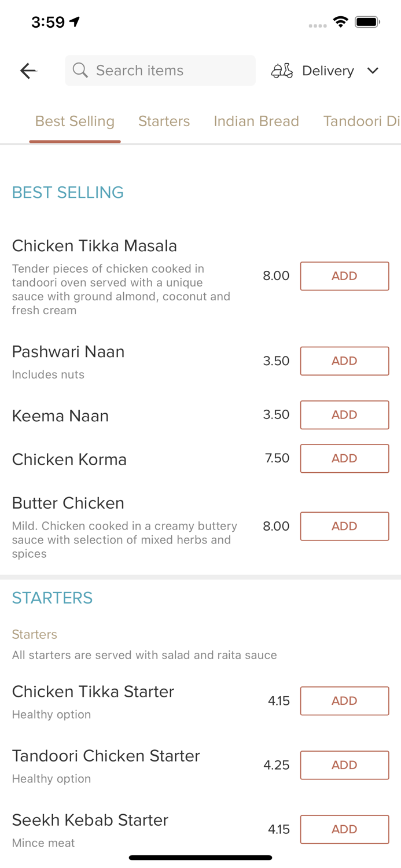401x868 pixels.
Task: Tap the home indicator bar
Action: pos(200,858)
